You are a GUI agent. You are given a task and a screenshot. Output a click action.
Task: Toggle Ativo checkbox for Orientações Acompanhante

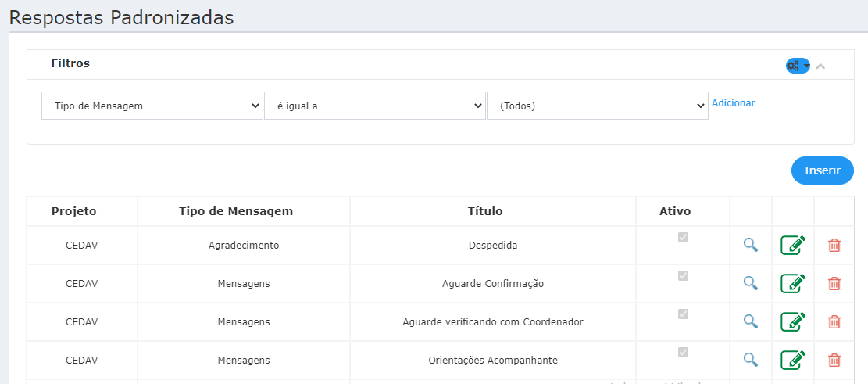[684, 352]
